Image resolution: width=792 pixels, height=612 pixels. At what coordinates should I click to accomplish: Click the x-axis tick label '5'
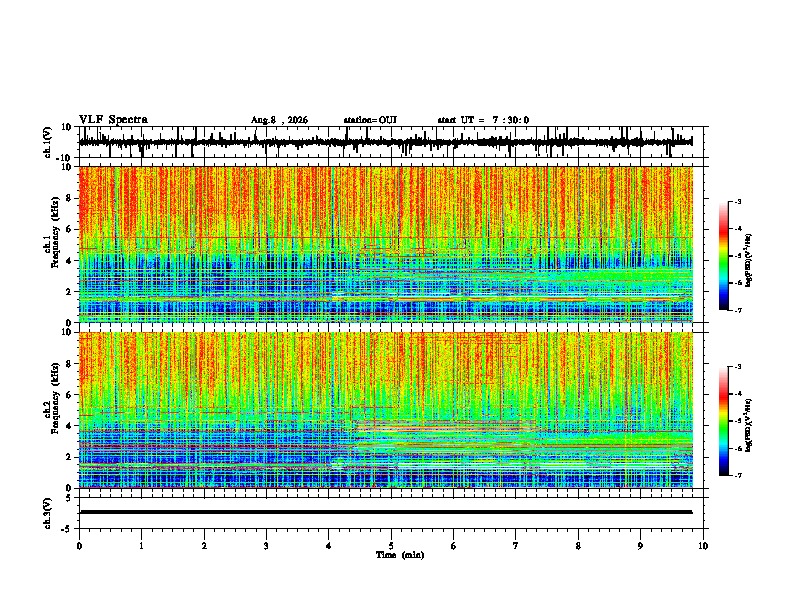391,546
